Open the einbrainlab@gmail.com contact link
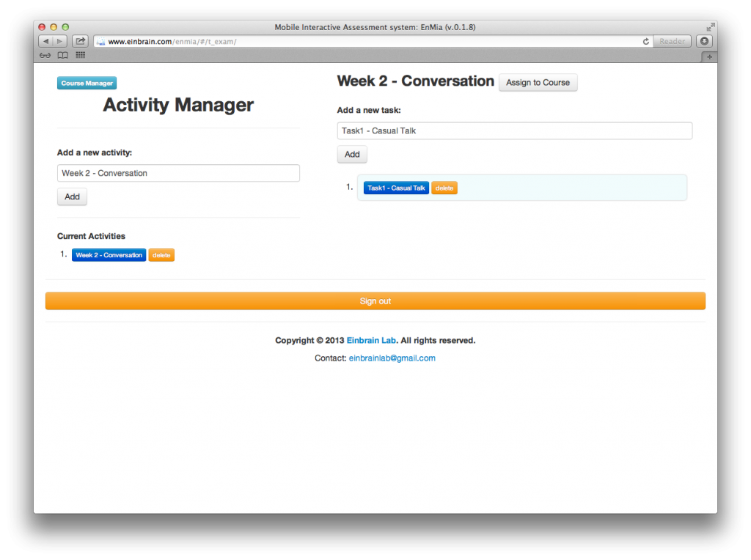 392,358
